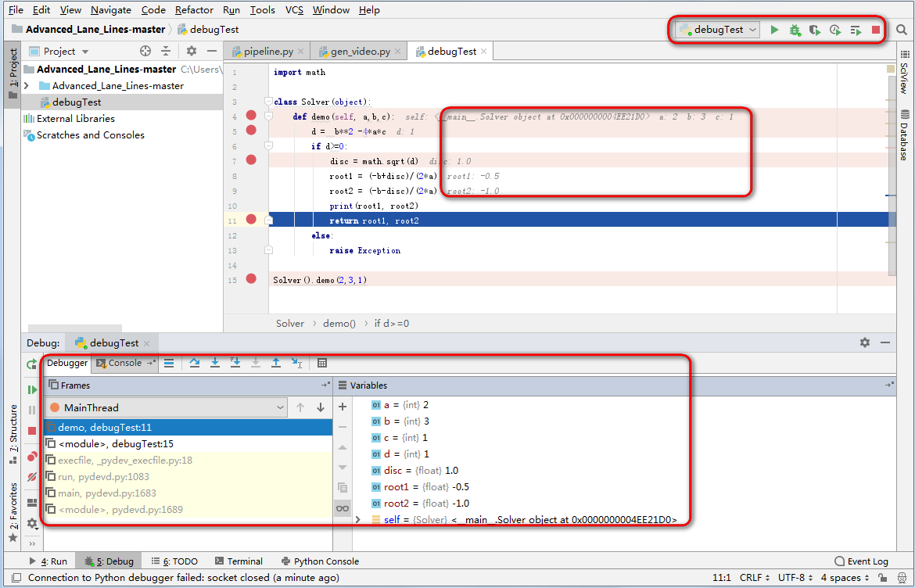
Task: Click the View Breakpoints icon
Action: pos(30,457)
